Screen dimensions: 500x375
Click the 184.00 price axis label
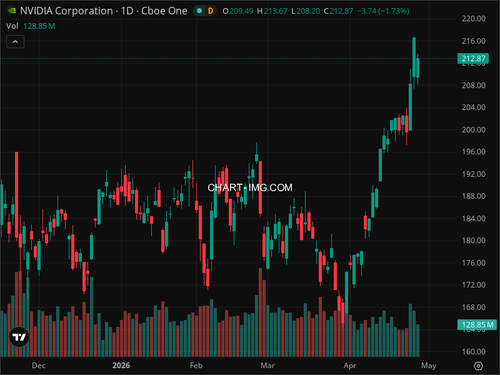click(x=473, y=218)
